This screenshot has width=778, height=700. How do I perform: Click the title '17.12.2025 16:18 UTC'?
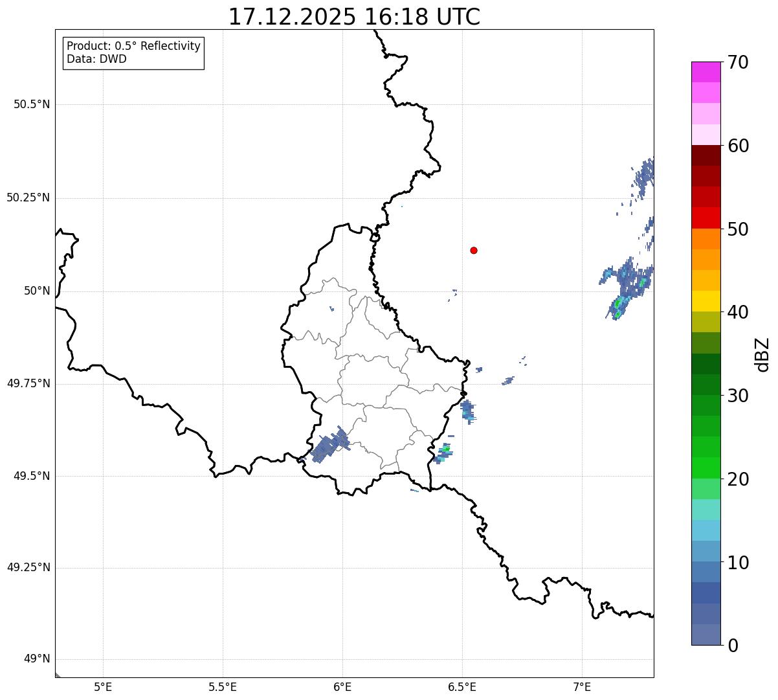point(354,17)
